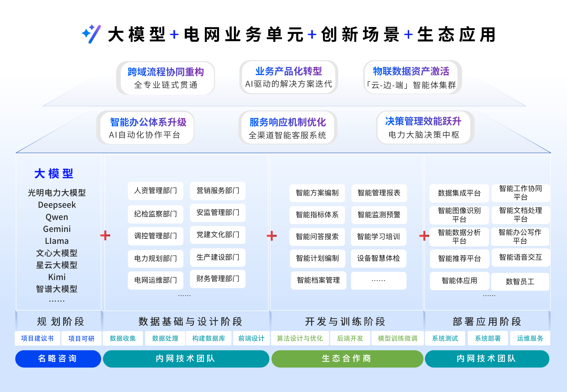Click Gemini in the model list
The height and width of the screenshot is (392, 567).
click(x=57, y=229)
